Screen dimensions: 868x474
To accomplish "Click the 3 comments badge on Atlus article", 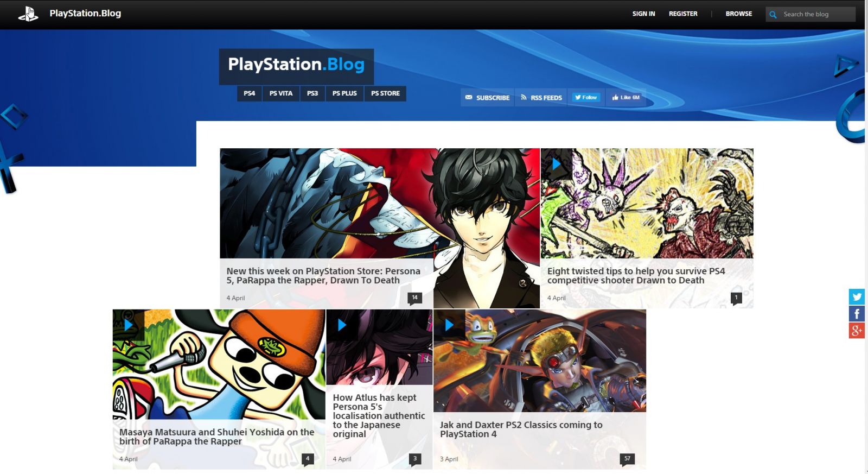I will [x=415, y=459].
